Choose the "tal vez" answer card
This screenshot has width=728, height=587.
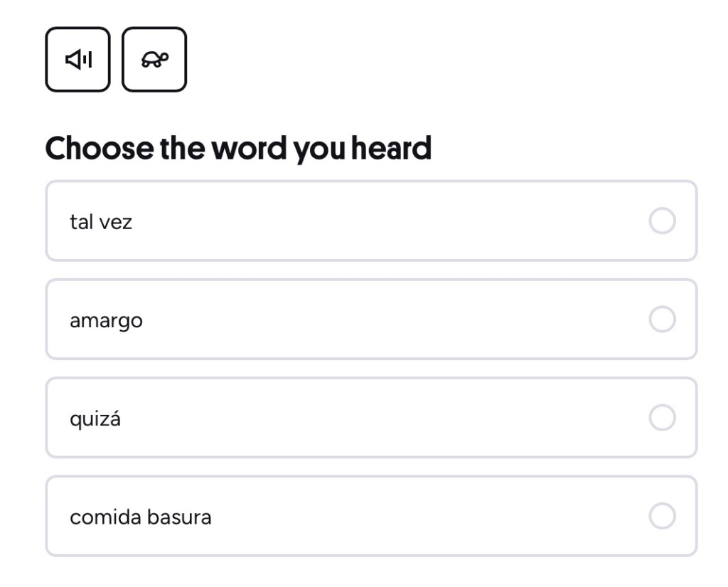tap(371, 221)
